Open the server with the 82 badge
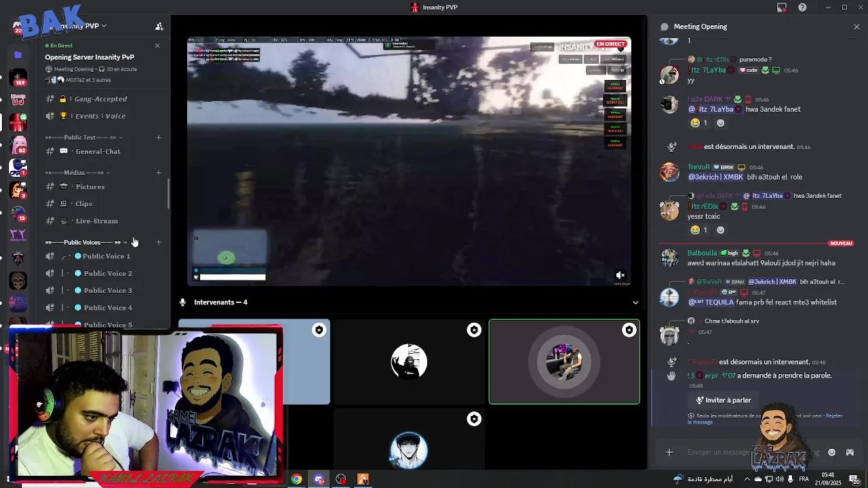The height and width of the screenshot is (488, 868). pyautogui.click(x=18, y=145)
